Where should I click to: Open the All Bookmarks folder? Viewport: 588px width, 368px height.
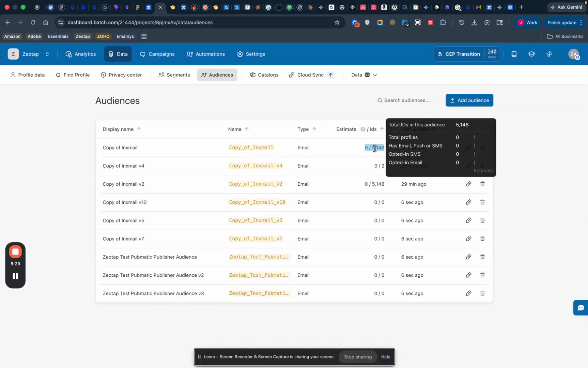pos(565,36)
